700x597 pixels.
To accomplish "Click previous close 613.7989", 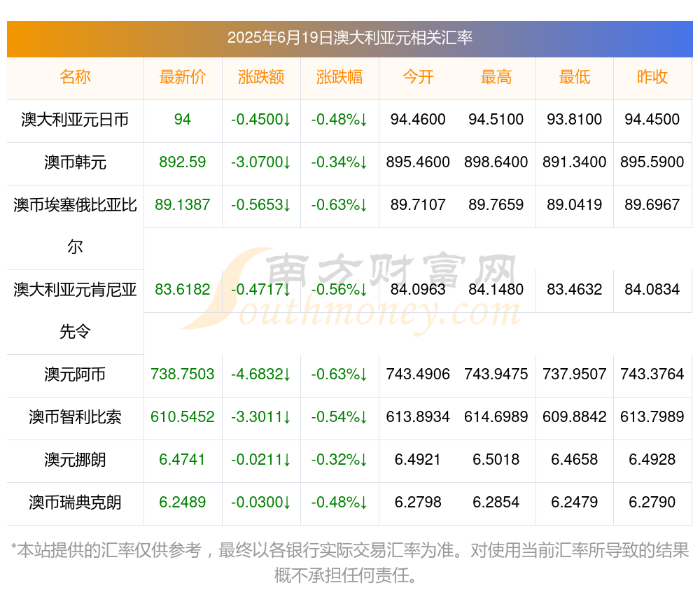I will [652, 416].
